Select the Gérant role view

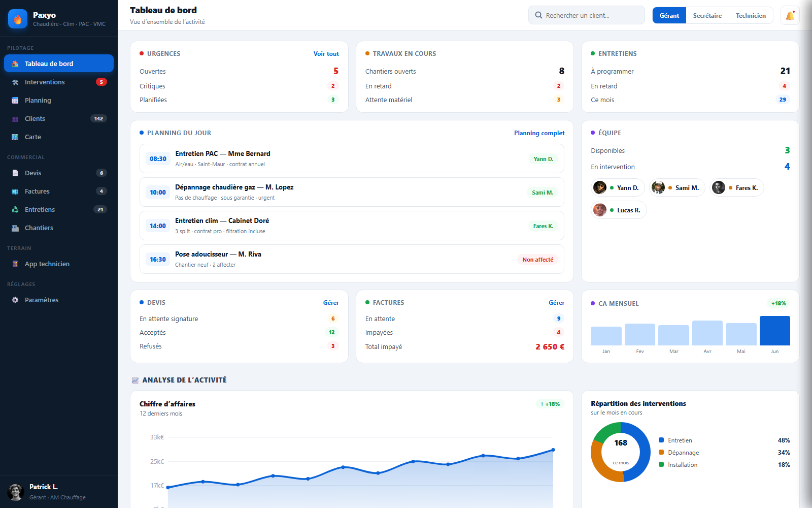coord(669,15)
